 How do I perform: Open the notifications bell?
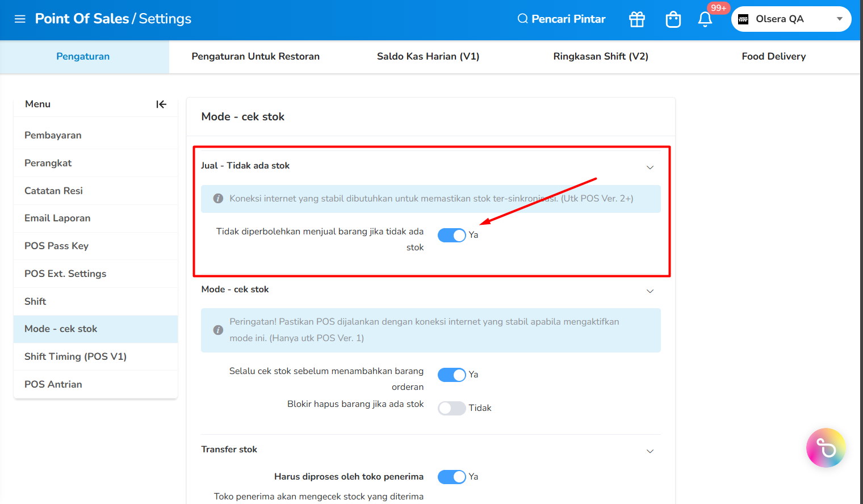(705, 19)
